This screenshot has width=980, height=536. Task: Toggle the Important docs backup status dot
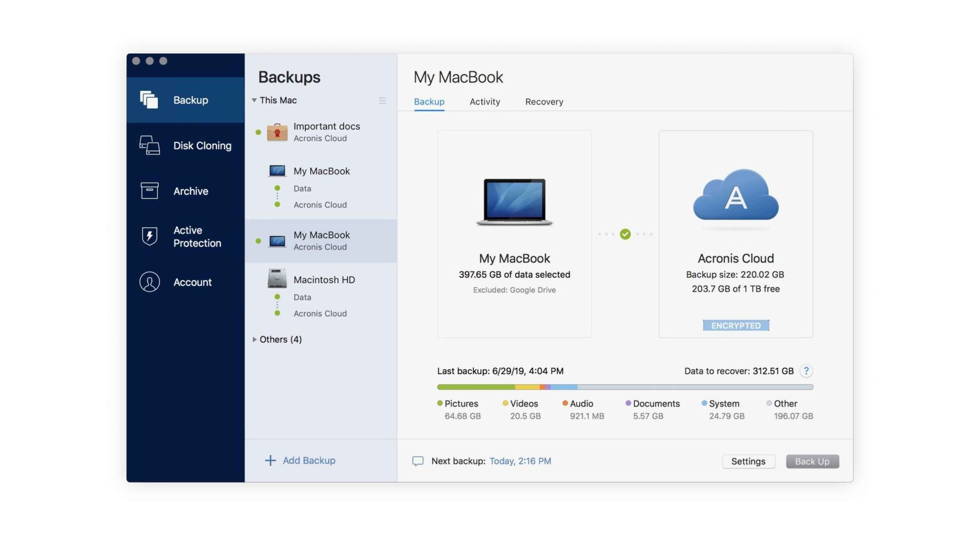click(x=257, y=132)
